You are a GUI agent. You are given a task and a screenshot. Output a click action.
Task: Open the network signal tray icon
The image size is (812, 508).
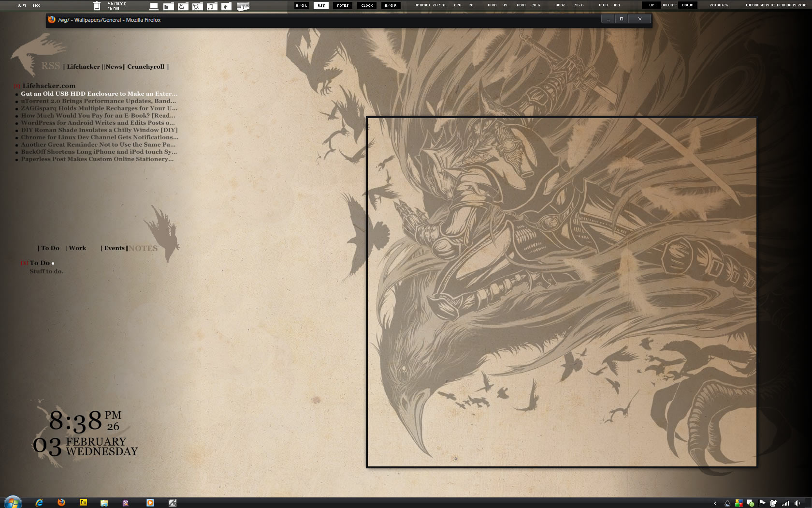coord(785,503)
